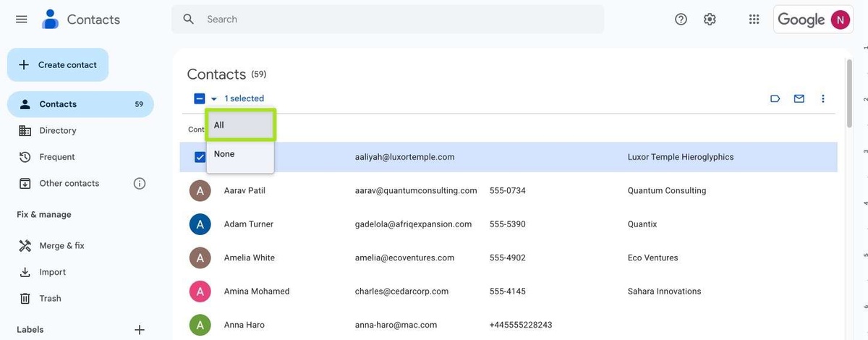Go to the Contacts sidebar item
The width and height of the screenshot is (868, 340).
pyautogui.click(x=80, y=104)
